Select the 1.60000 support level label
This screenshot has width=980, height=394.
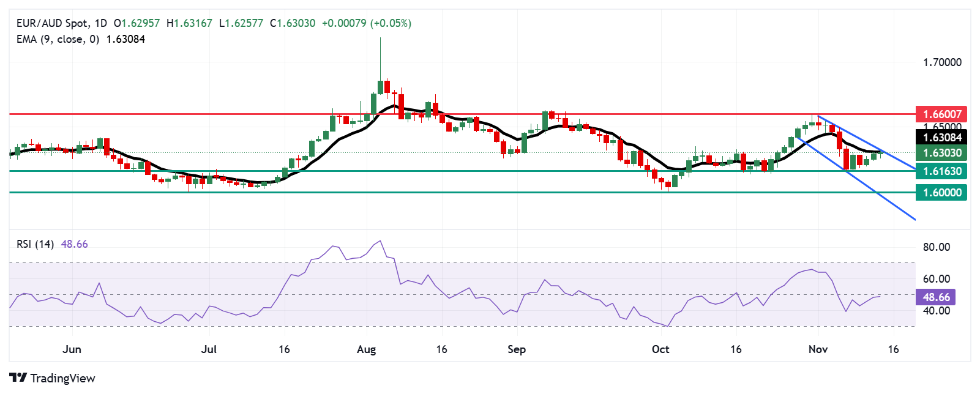click(942, 193)
